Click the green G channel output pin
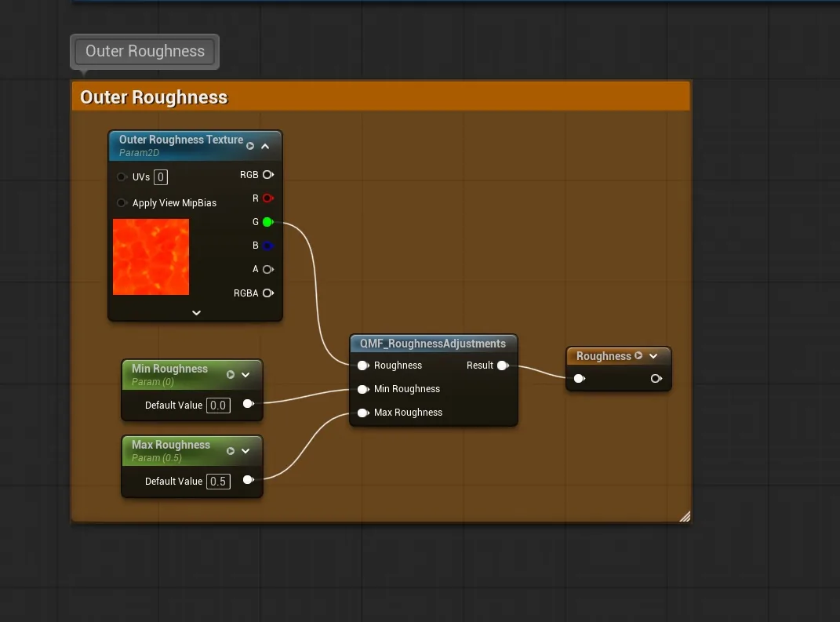The image size is (840, 622). click(268, 222)
